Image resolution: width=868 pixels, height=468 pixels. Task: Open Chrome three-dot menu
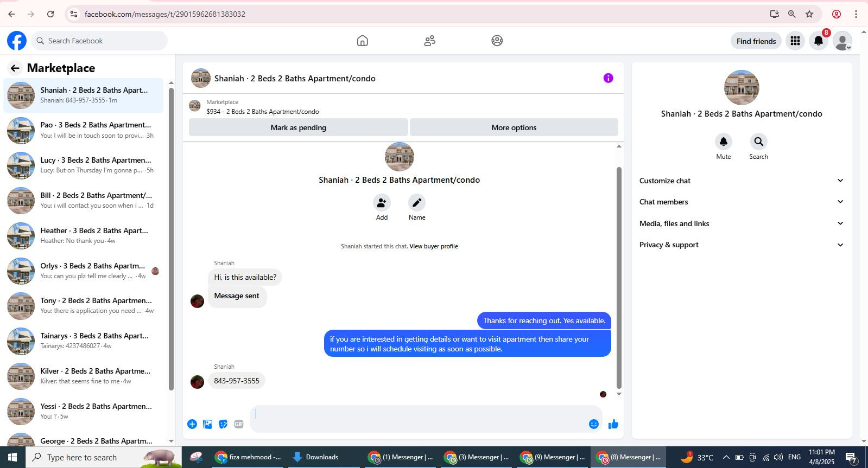pos(856,14)
